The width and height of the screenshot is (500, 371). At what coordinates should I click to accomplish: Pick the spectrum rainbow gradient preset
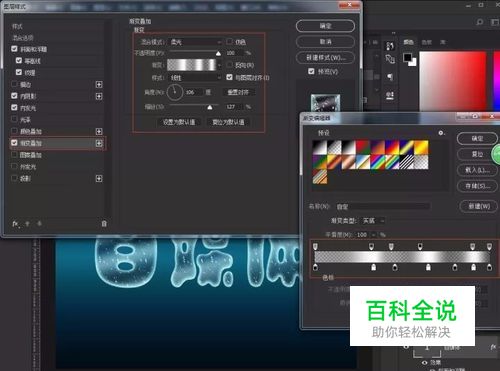378,162
